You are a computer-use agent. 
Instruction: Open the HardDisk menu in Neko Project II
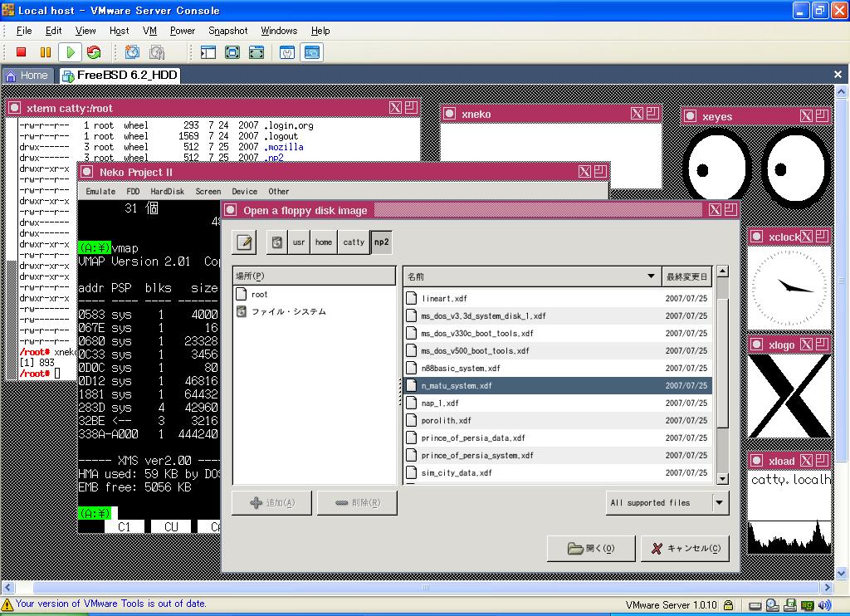[x=167, y=192]
